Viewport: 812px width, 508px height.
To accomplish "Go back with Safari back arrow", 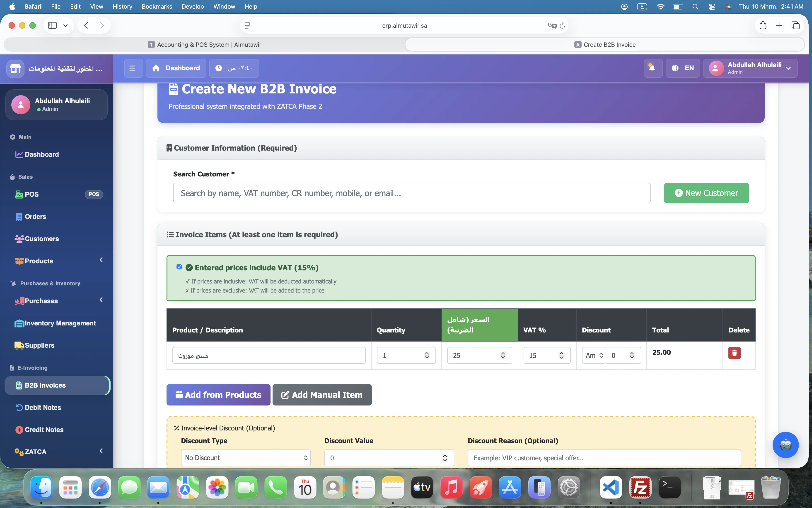I will coord(86,26).
